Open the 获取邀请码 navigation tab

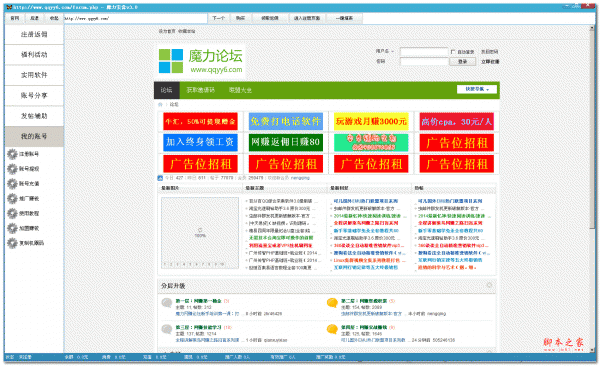201,90
